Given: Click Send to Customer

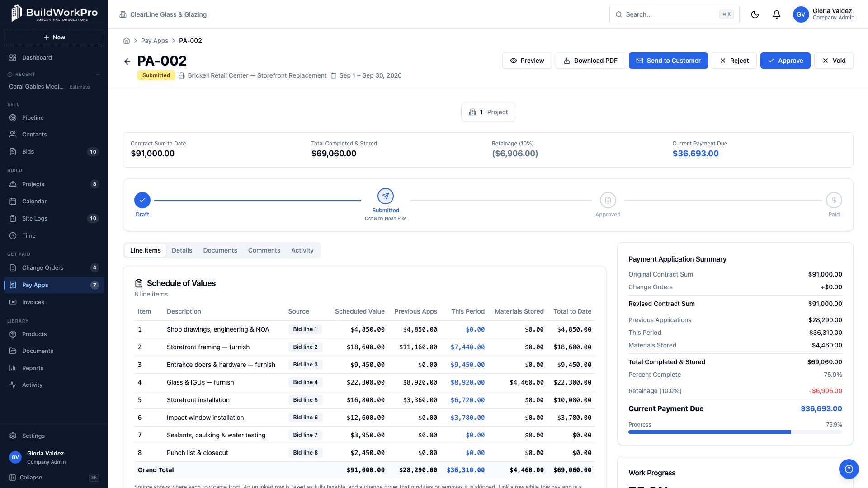Looking at the screenshot, I should point(668,61).
